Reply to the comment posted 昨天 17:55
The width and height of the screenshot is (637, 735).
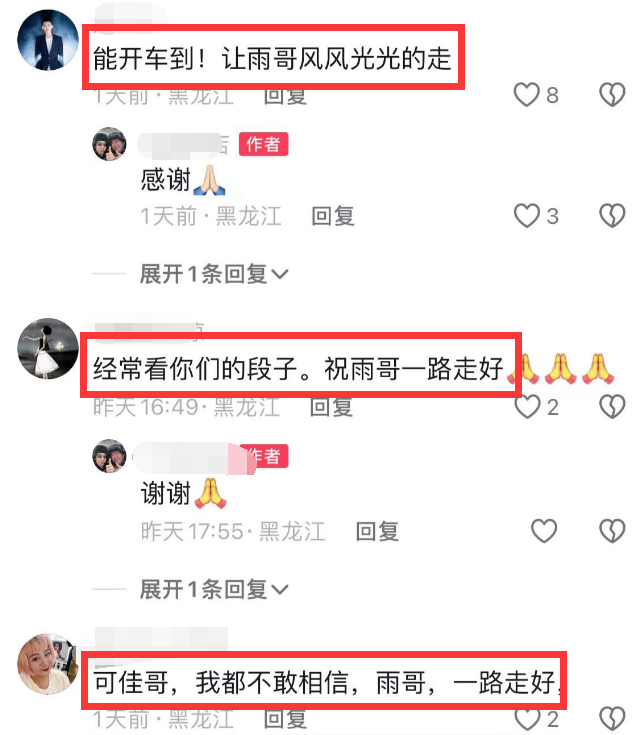[x=377, y=532]
